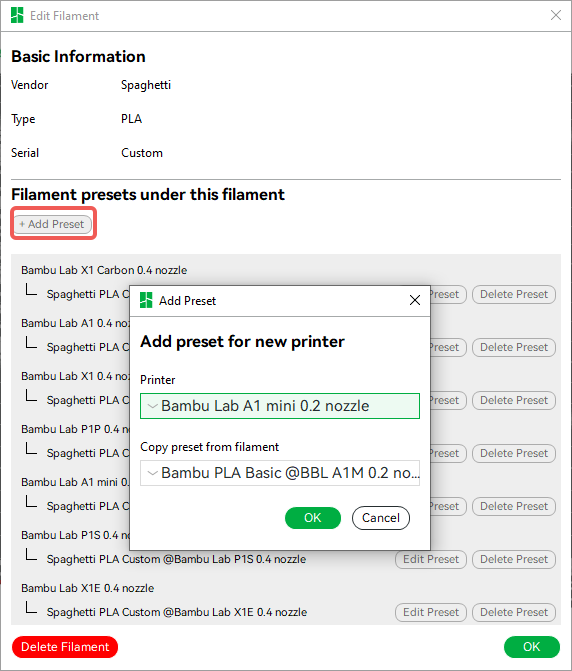Screen dimensions: 572x671
Task: Delete the P1S 0.4 nozzle preset
Action: pyautogui.click(x=514, y=559)
